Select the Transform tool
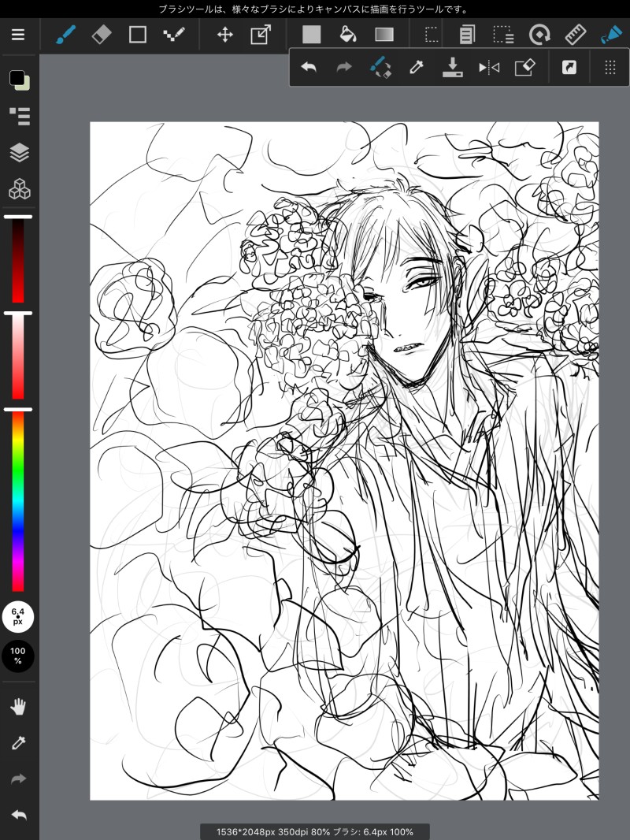 click(261, 35)
